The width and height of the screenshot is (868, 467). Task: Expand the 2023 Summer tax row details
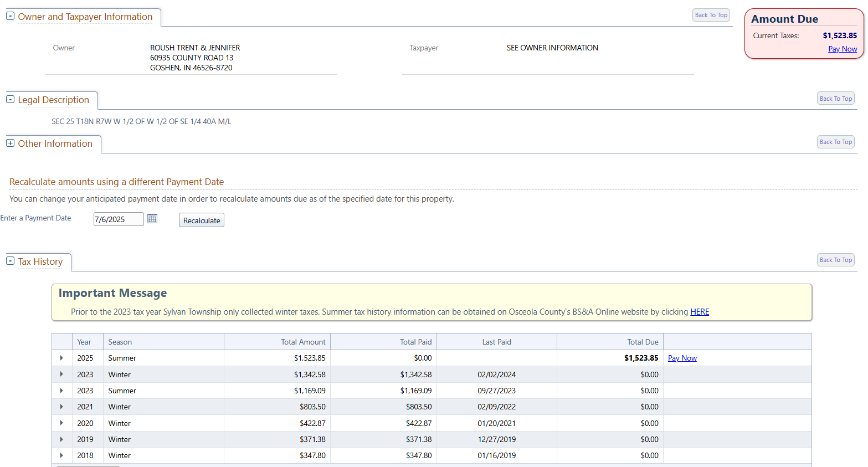click(x=61, y=391)
